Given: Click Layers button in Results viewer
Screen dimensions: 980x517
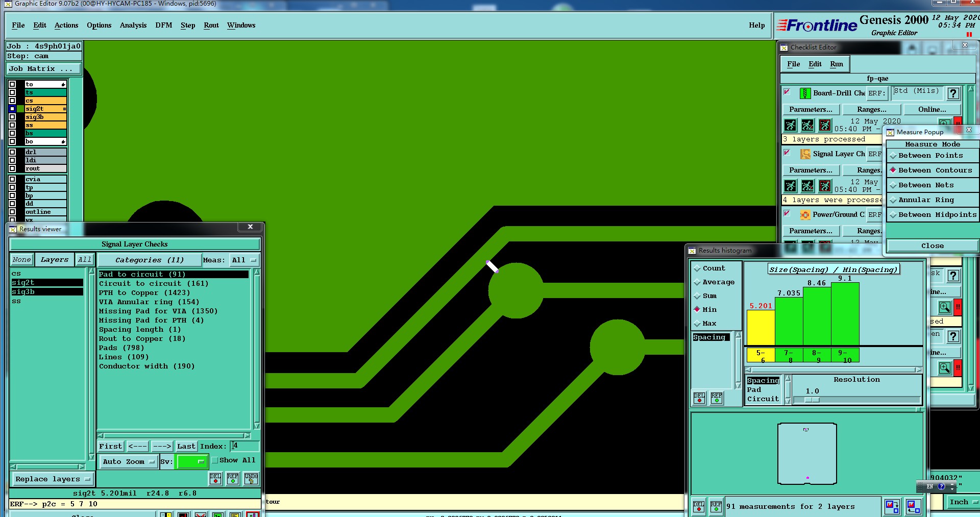Looking at the screenshot, I should click(54, 259).
